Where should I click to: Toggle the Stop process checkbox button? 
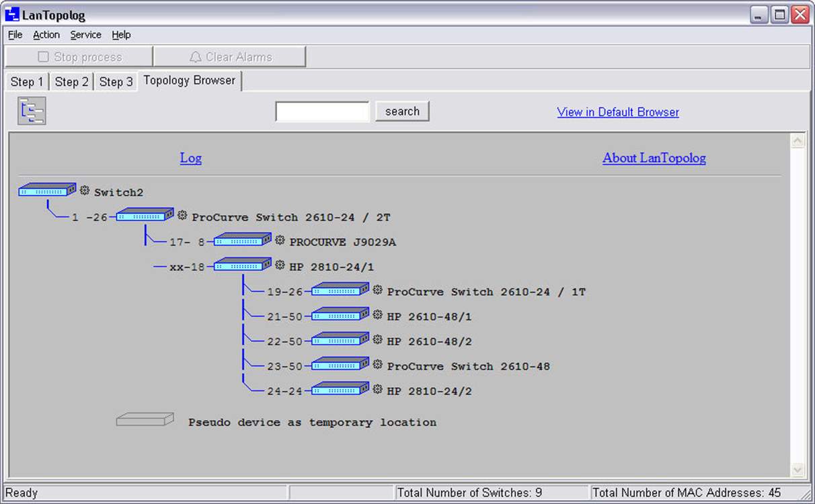pos(79,57)
